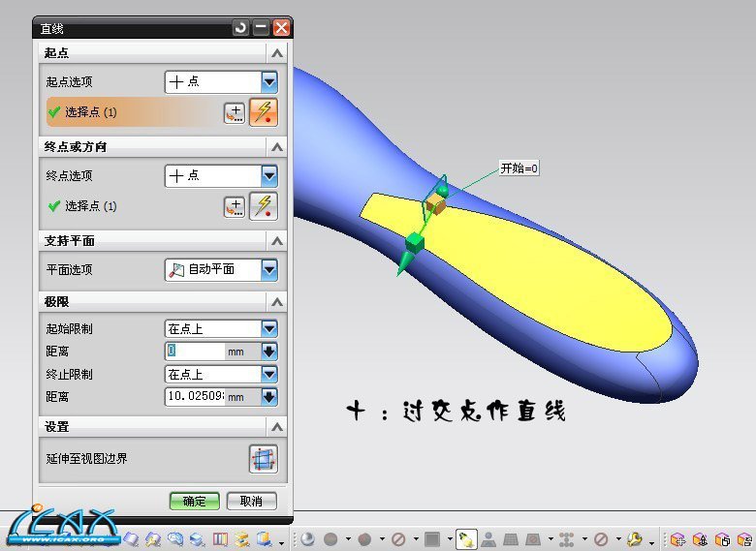Click the shaded sphere render icon in bottom toolbar
756x551 pixels.
(307, 538)
